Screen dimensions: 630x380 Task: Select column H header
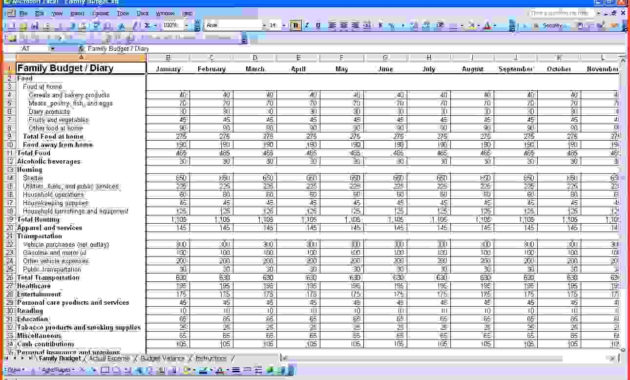[429, 58]
